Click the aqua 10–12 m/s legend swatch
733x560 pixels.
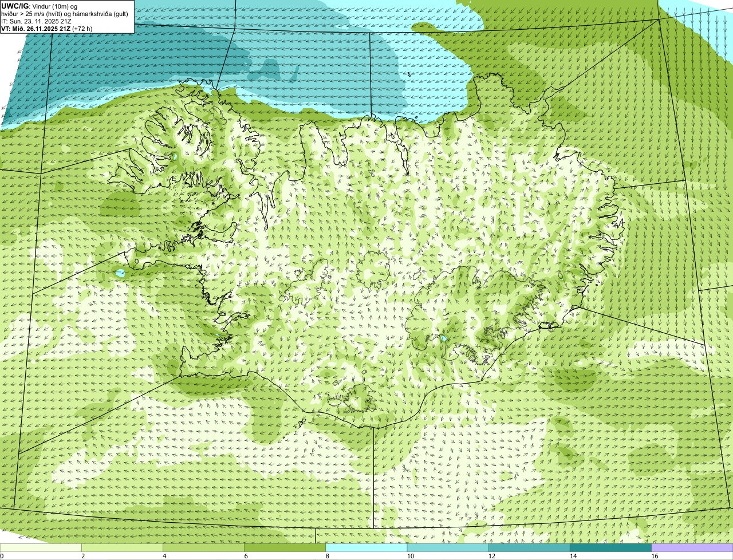448,548
